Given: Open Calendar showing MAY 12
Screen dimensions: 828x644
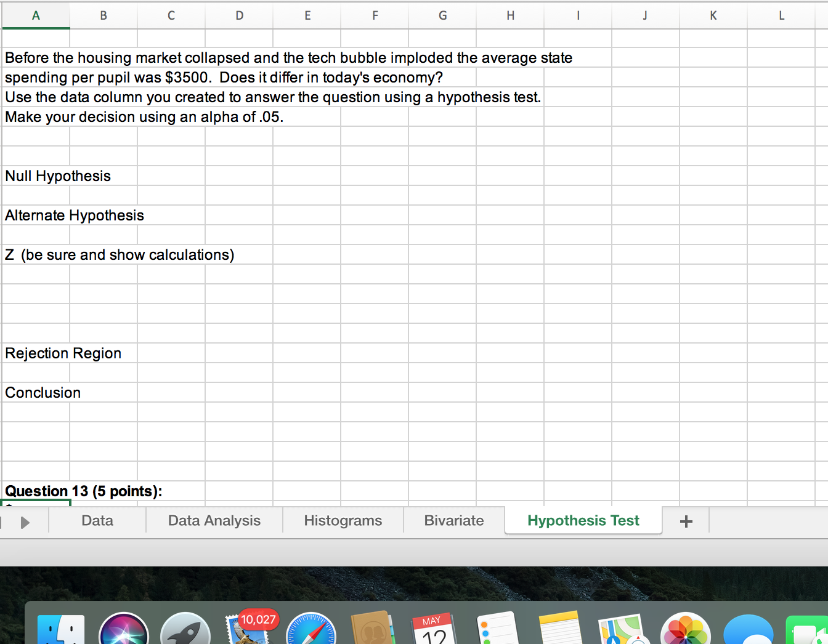Looking at the screenshot, I should [433, 629].
